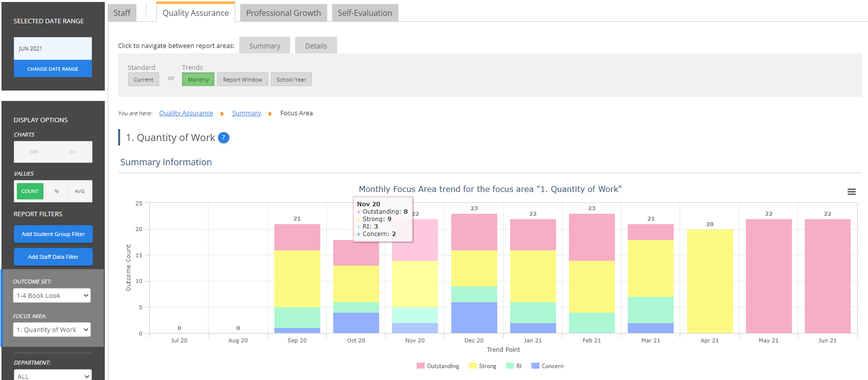Follow the Summary breadcrumb link
The image size is (868, 380).
pos(246,113)
